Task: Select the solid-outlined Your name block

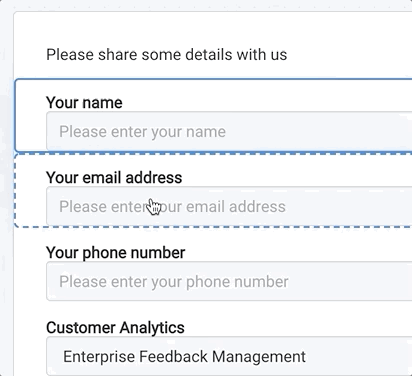Action: (213, 115)
